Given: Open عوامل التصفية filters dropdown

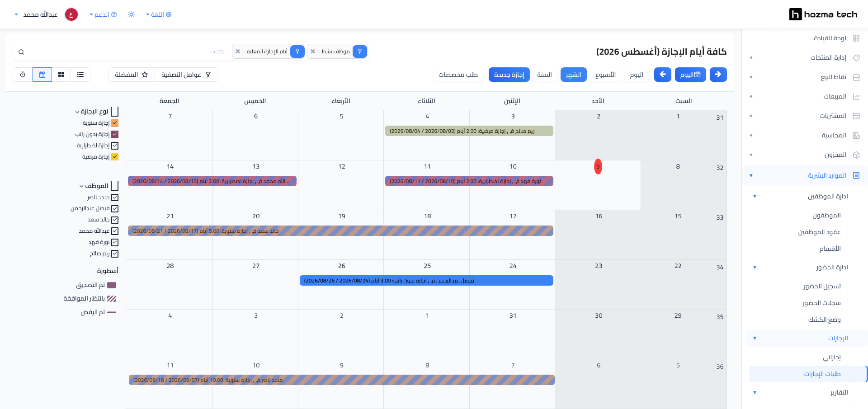Looking at the screenshot, I should coord(186,75).
